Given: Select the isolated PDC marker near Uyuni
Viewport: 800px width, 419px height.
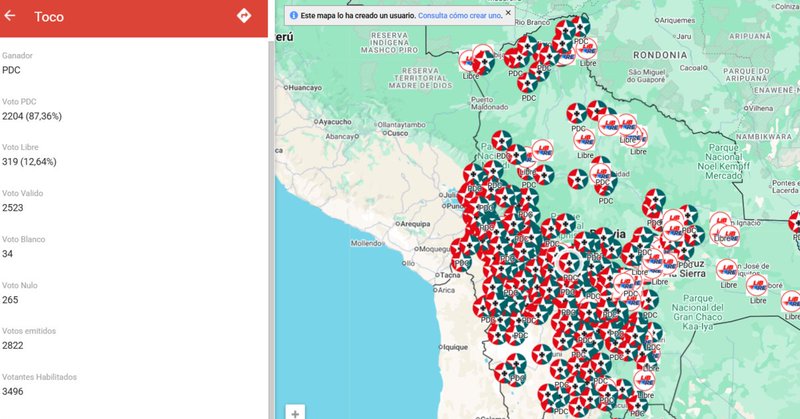Looking at the screenshot, I should coord(542,354).
